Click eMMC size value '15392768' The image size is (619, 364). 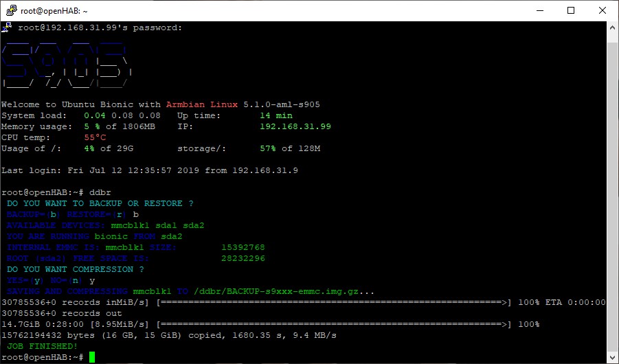(x=243, y=247)
